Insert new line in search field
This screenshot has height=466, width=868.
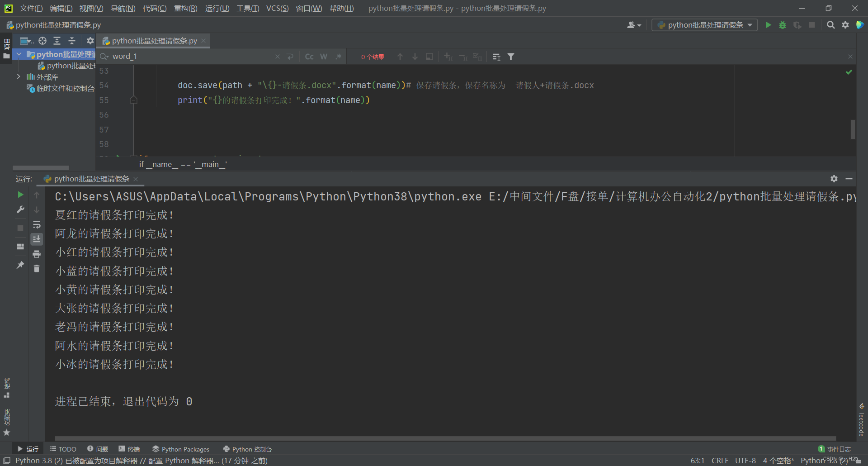[x=290, y=57]
